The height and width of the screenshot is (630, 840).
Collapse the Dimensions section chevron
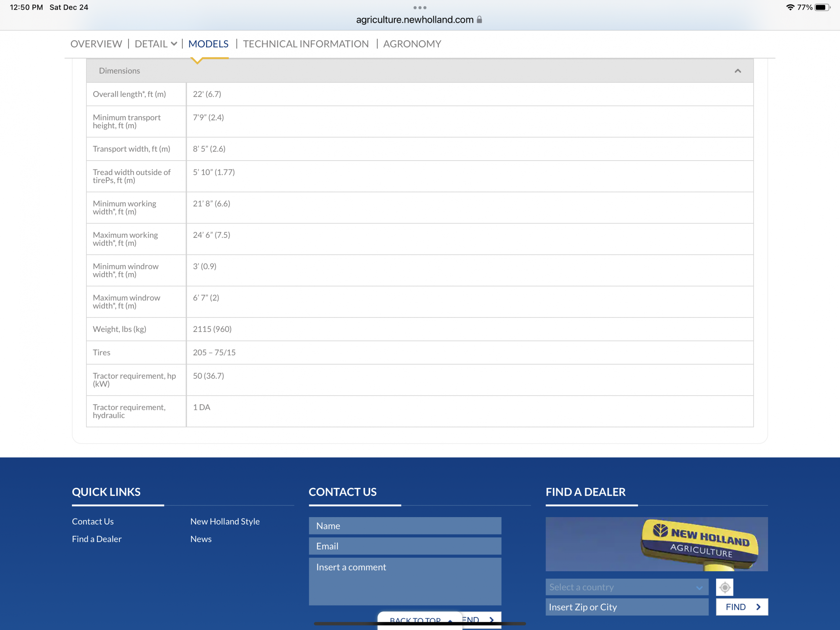pos(738,71)
